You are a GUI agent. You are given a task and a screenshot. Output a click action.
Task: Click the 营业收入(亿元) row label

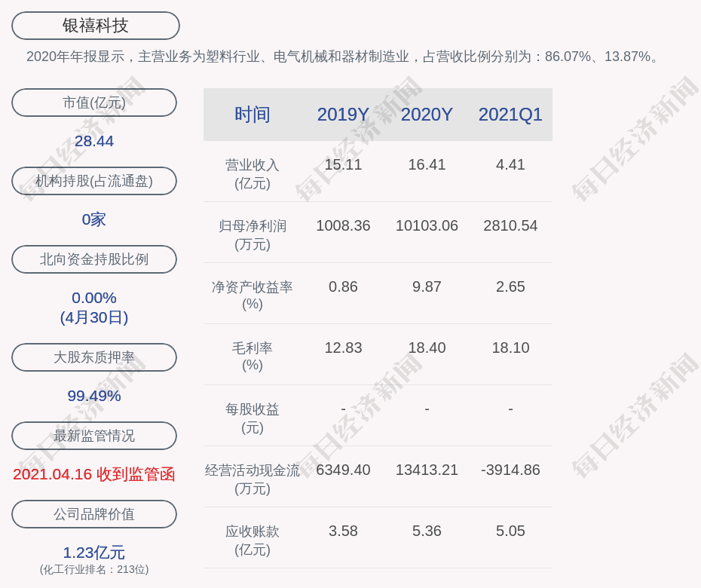pyautogui.click(x=253, y=174)
